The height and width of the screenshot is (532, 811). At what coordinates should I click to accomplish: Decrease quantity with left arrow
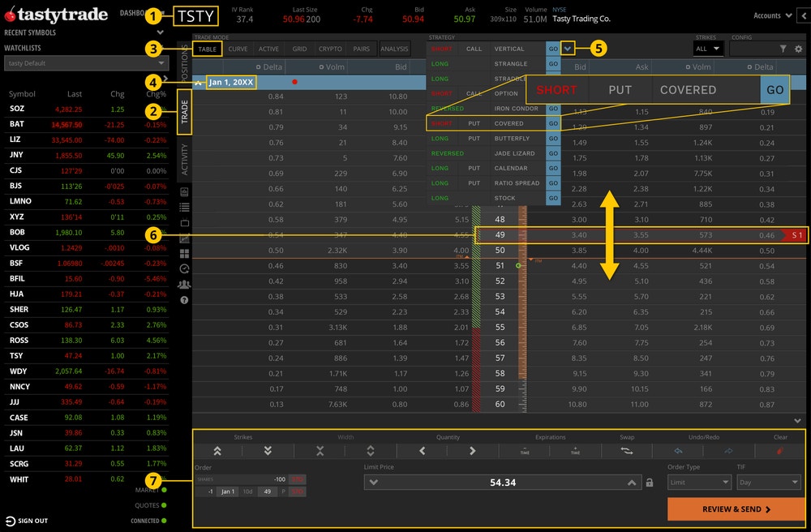[x=422, y=451]
